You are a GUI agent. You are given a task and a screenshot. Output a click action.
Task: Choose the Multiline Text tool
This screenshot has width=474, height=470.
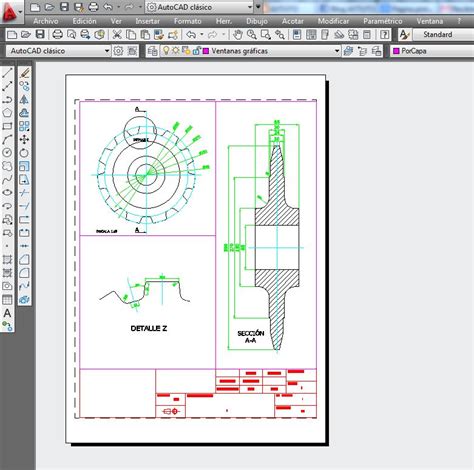pyautogui.click(x=7, y=313)
